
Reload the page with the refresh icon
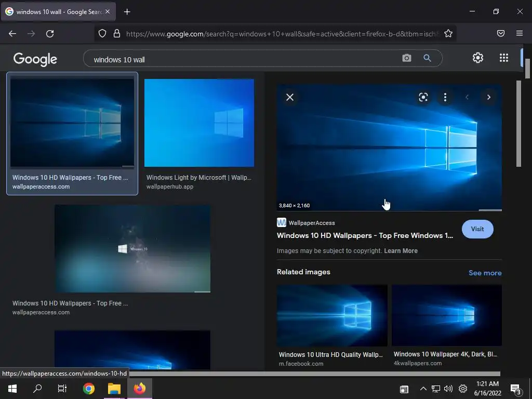click(x=50, y=34)
